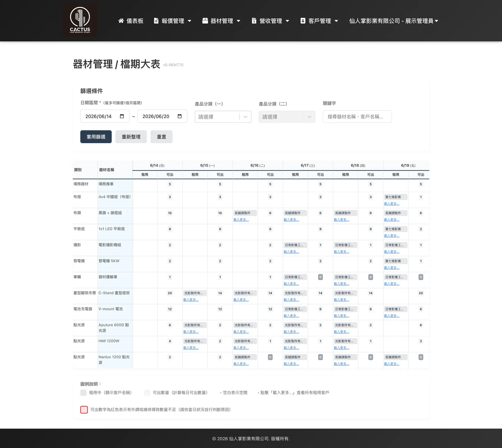Click 載入更多 in HMI 1200W row on 6/16

pos(241,348)
